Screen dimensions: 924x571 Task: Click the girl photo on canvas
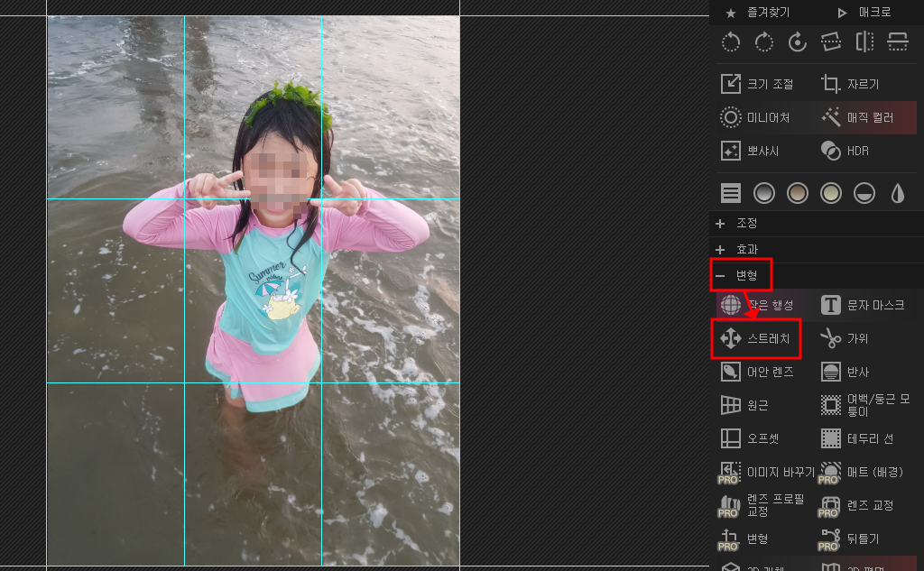(254, 290)
